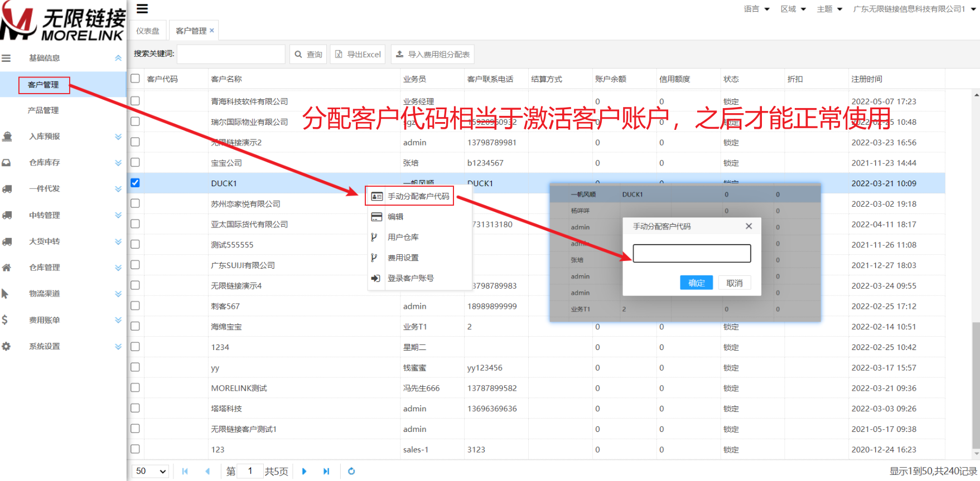Choose 编辑 from context menu
The width and height of the screenshot is (980, 481).
(x=419, y=217)
